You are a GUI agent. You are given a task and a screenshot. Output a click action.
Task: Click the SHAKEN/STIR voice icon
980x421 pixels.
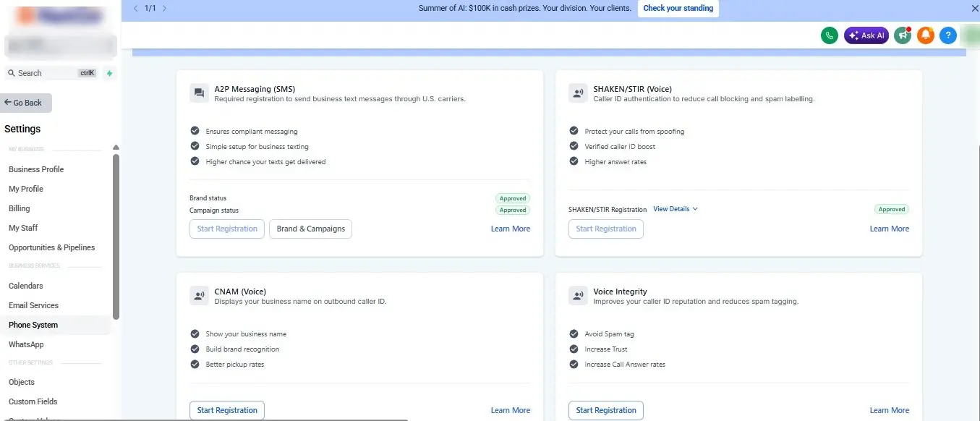click(x=577, y=93)
